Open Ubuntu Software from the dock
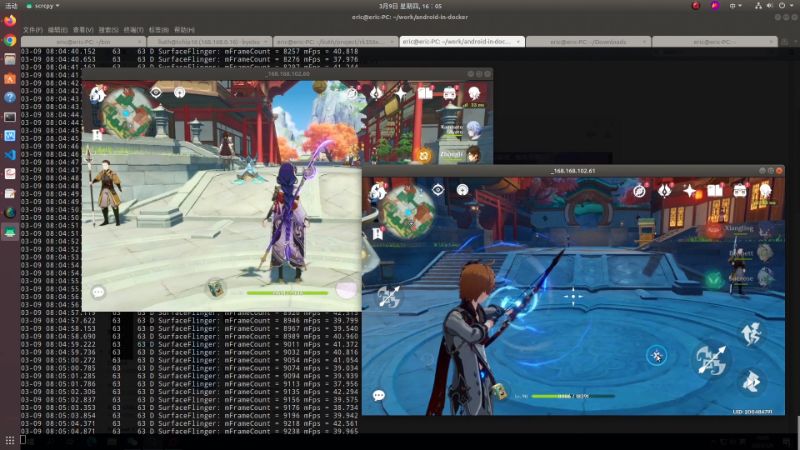The width and height of the screenshot is (800, 450). click(10, 79)
